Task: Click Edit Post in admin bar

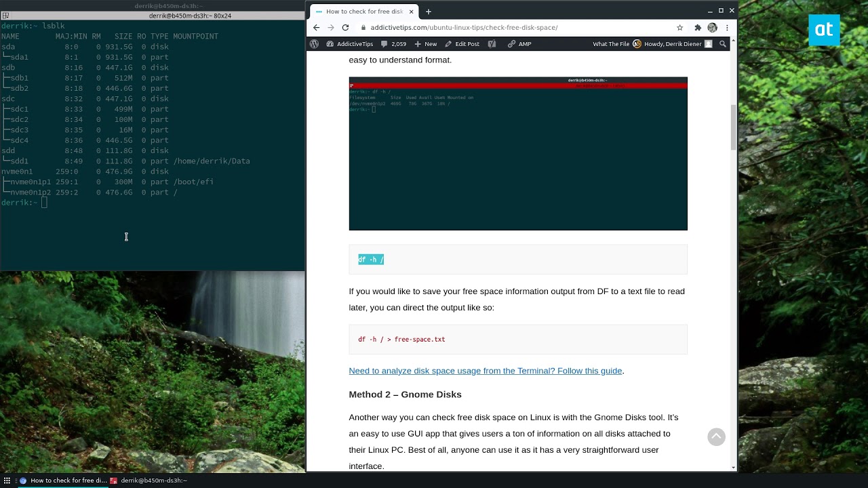Action: click(462, 44)
